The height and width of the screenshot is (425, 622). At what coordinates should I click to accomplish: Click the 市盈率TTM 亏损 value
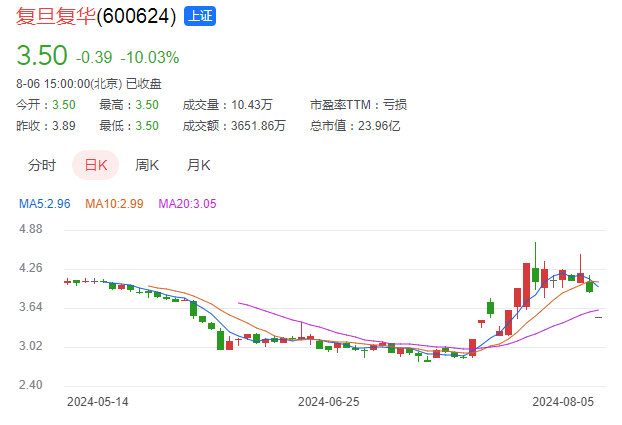395,105
